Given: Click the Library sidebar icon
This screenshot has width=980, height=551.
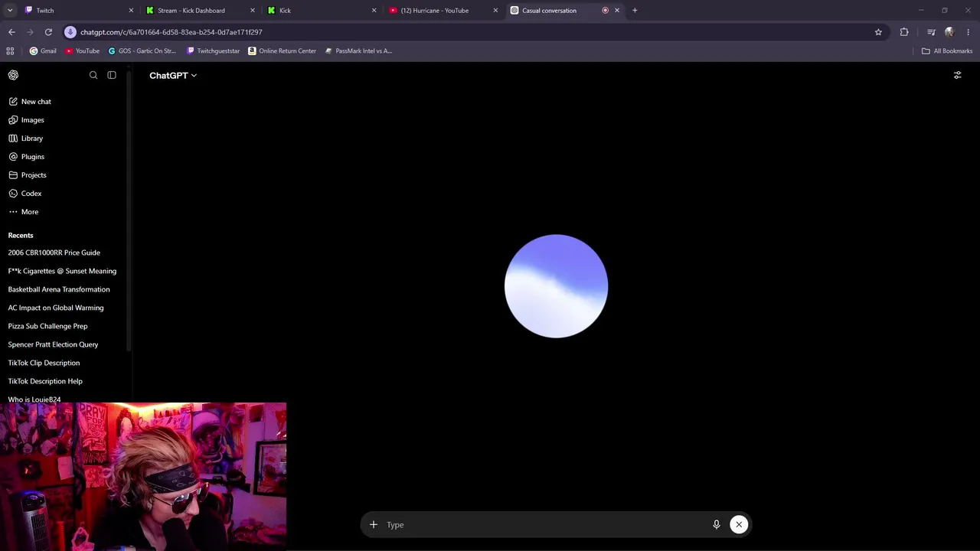Looking at the screenshot, I should 13,139.
